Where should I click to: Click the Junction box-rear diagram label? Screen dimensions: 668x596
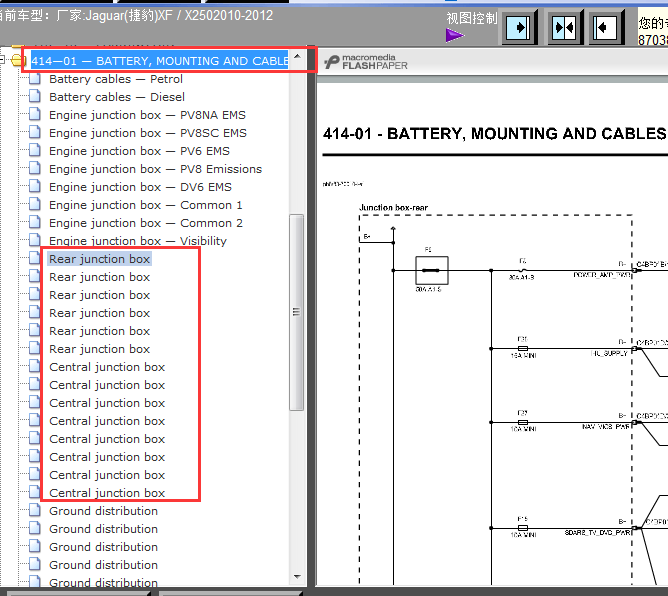click(x=393, y=207)
